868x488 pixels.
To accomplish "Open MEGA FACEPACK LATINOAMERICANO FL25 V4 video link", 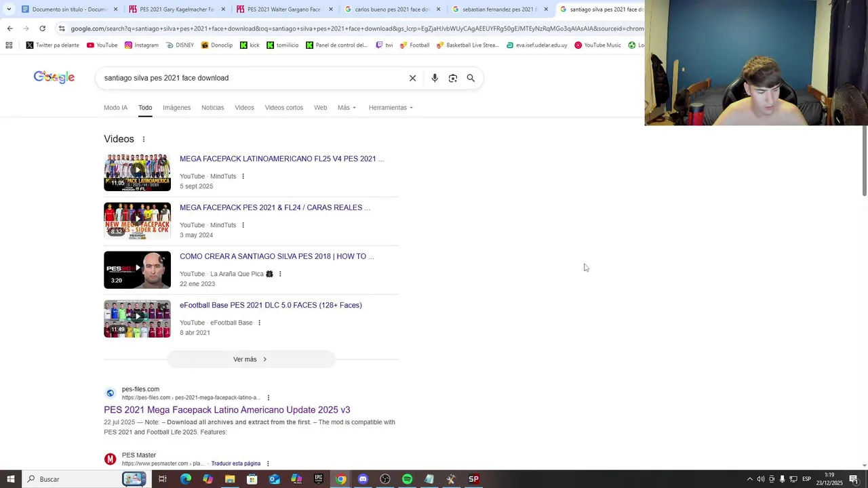I will 281,159.
